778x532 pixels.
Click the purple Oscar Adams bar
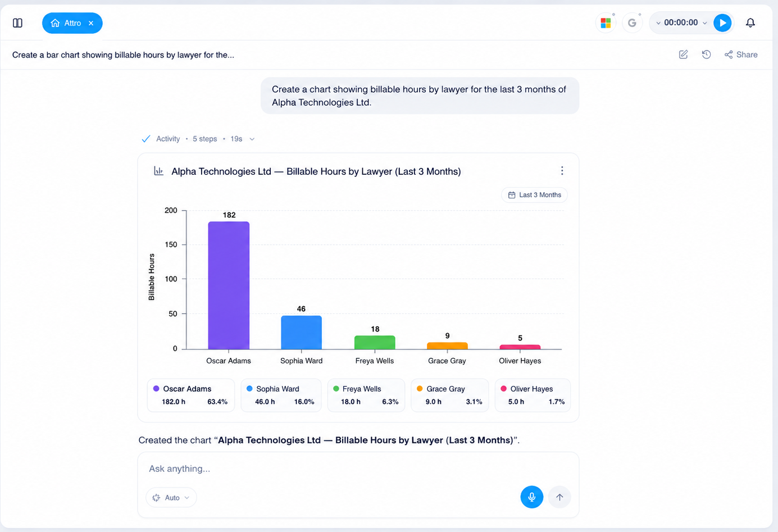(x=229, y=285)
